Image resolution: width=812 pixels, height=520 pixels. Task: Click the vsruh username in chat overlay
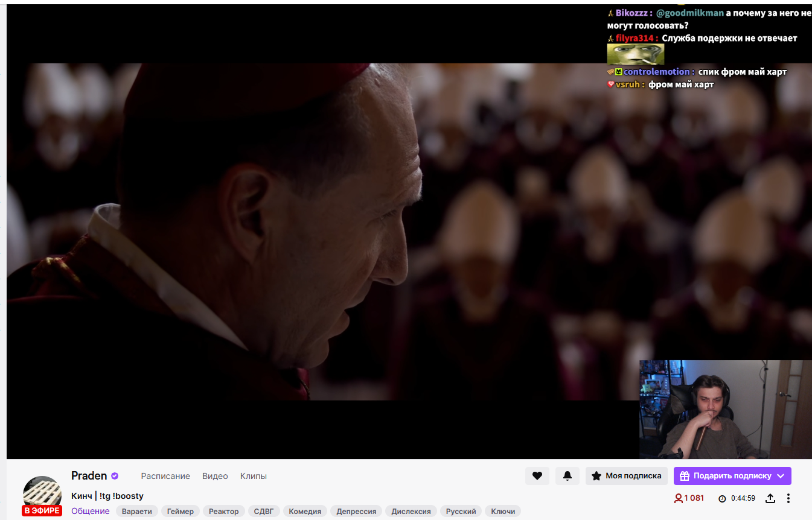(627, 84)
